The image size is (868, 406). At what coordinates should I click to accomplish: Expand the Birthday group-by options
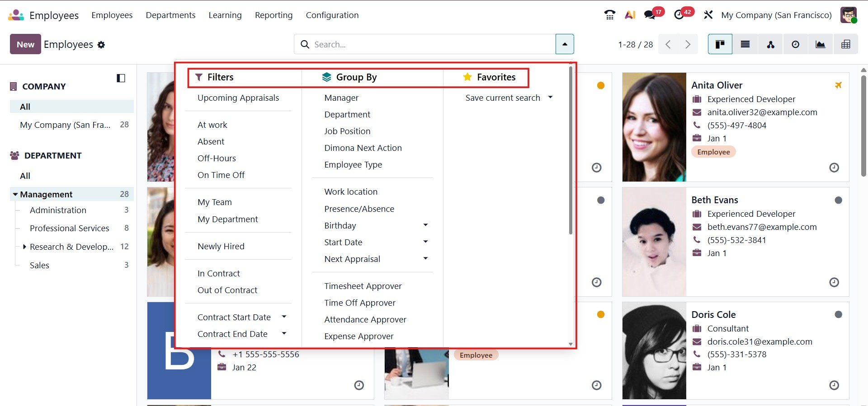tap(425, 225)
